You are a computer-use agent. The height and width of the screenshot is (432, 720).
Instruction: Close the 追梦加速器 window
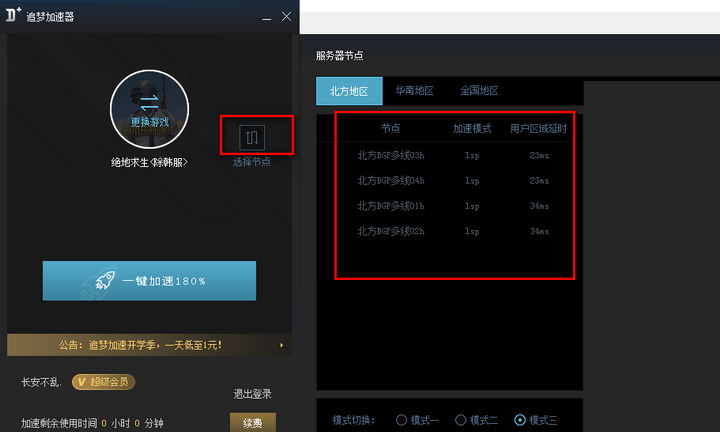pos(287,17)
